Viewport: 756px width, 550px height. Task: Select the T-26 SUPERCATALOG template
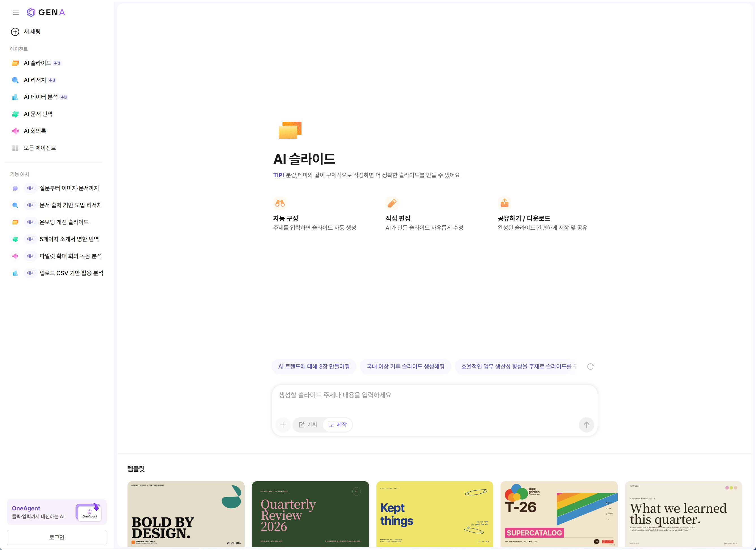(559, 514)
